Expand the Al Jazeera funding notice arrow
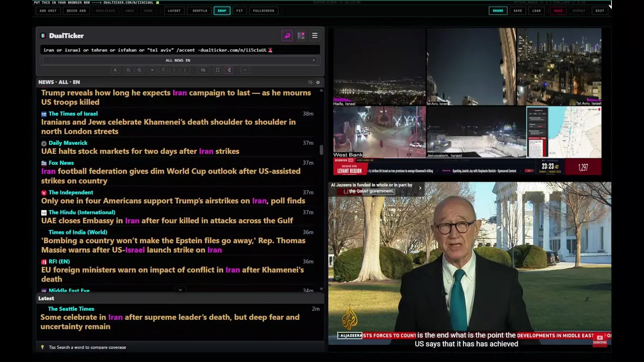644x362 pixels. 420,188
